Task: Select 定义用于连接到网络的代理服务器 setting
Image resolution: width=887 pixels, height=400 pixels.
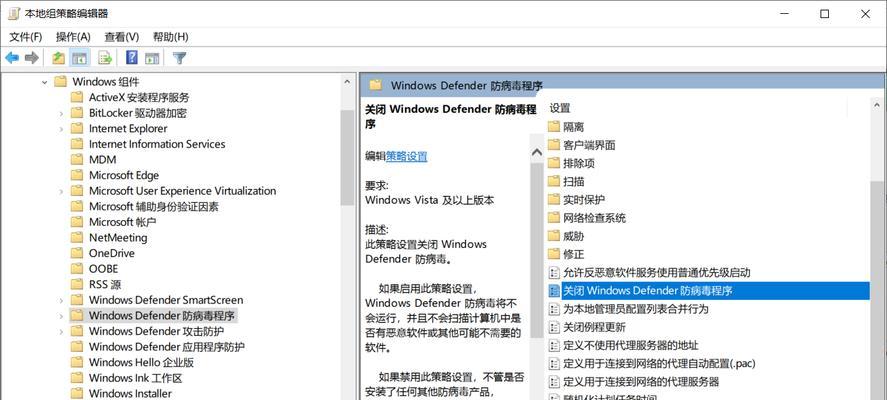Action: tap(641, 381)
